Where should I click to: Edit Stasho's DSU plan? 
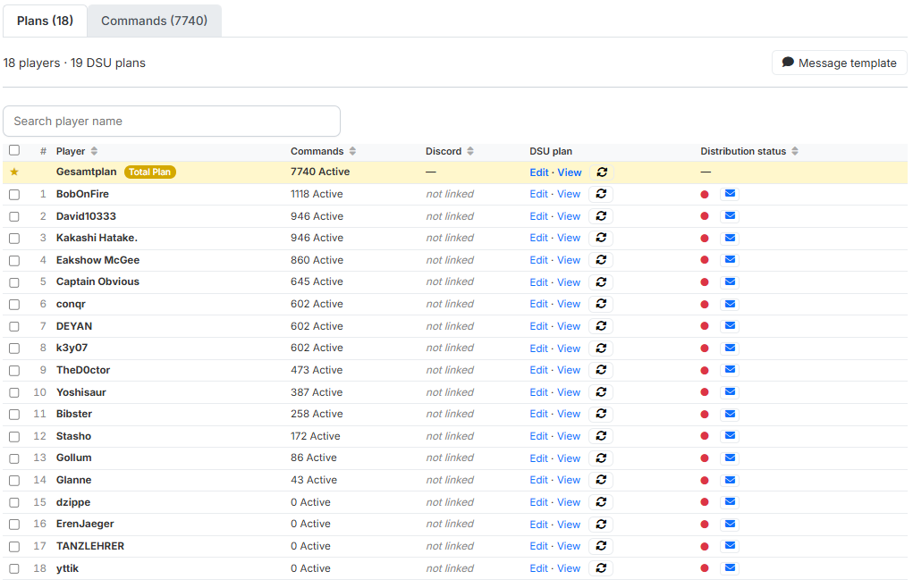pos(539,435)
